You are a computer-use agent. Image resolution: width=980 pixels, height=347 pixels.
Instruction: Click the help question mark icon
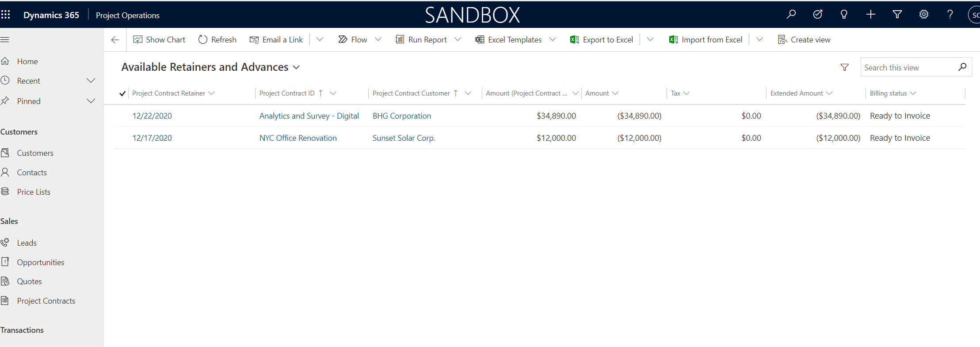950,15
